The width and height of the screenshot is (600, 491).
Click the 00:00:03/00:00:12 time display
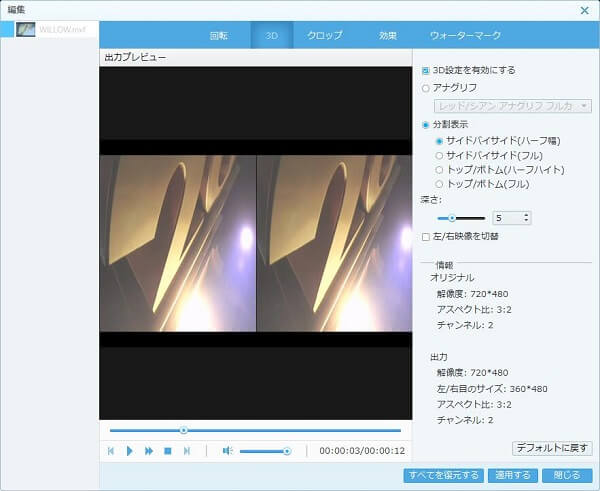tap(362, 451)
